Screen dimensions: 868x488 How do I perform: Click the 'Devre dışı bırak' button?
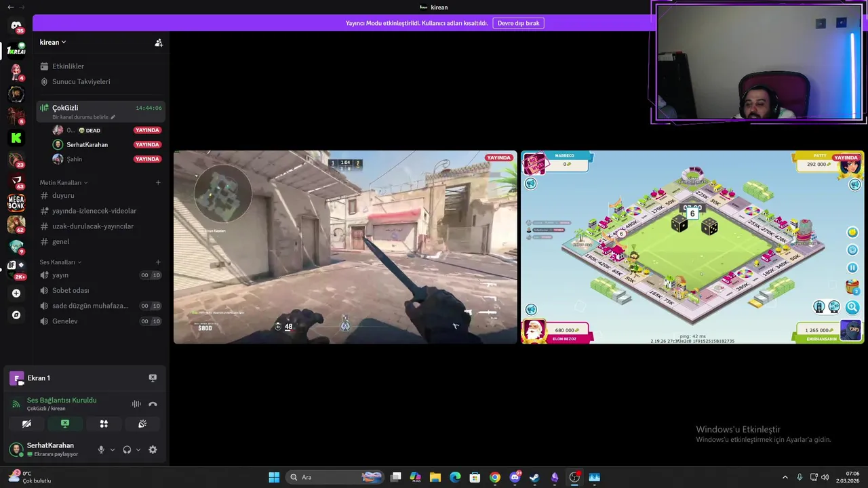pyautogui.click(x=519, y=23)
